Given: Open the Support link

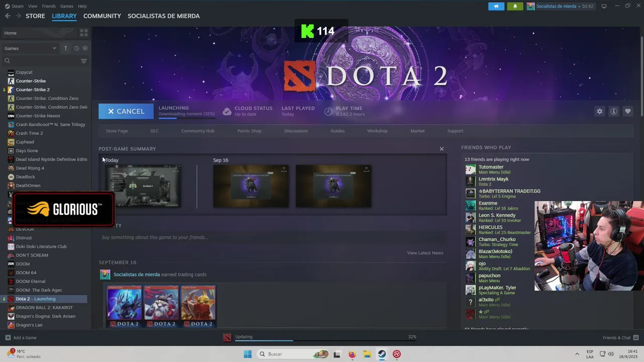Looking at the screenshot, I should click(x=455, y=131).
